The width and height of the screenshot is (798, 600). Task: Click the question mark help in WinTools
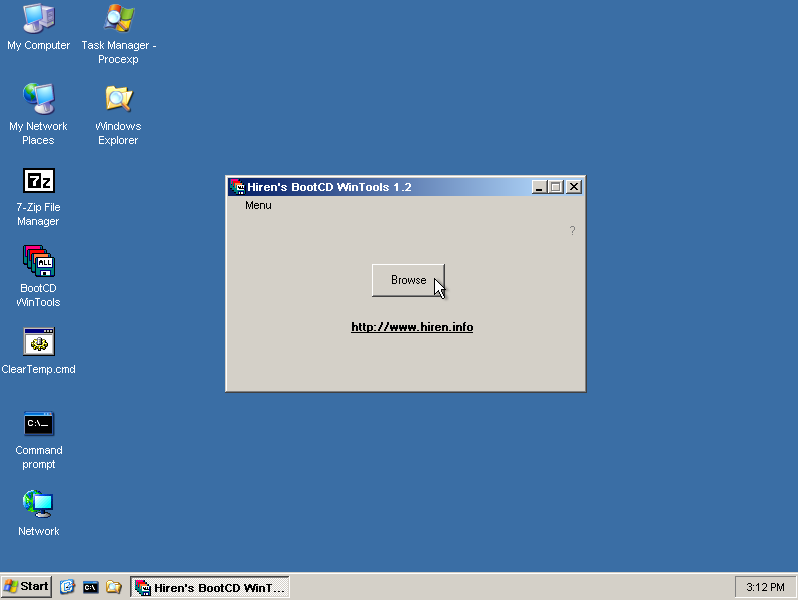pyautogui.click(x=572, y=231)
